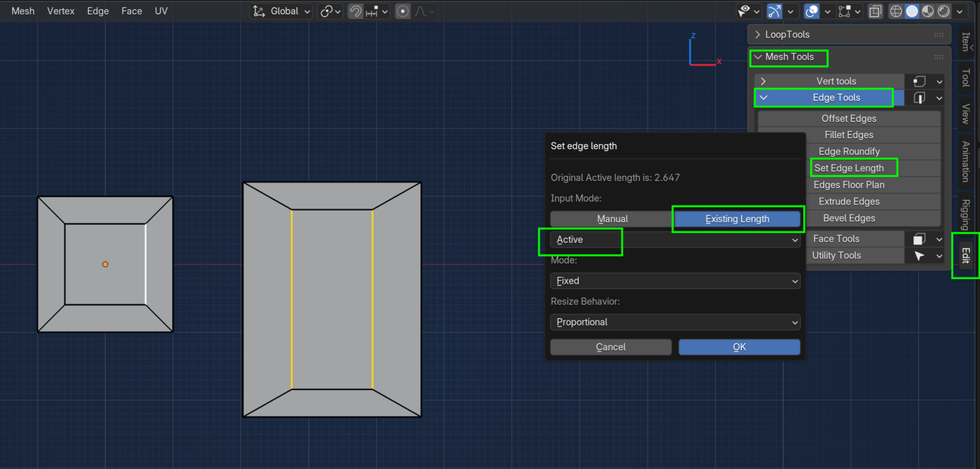Switch to the Tool sidebar tab
This screenshot has width=980, height=469.
tap(965, 77)
